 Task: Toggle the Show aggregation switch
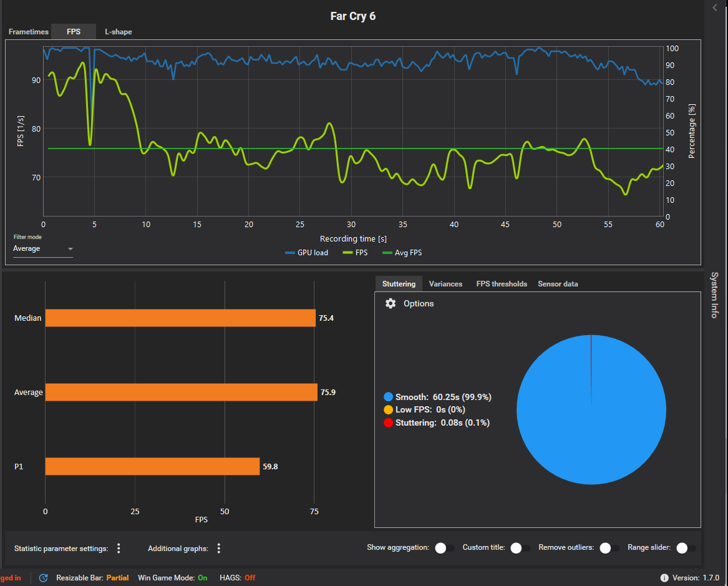click(x=444, y=548)
